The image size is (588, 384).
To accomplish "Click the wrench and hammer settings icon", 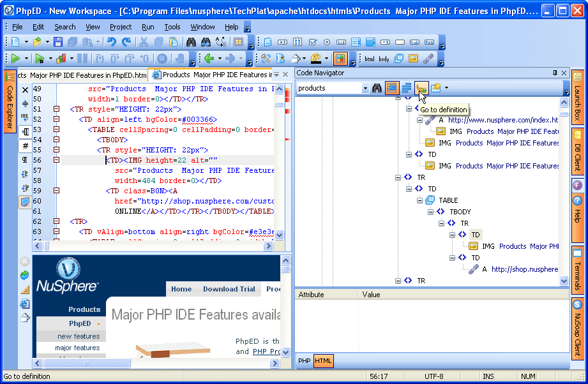I will (x=266, y=59).
